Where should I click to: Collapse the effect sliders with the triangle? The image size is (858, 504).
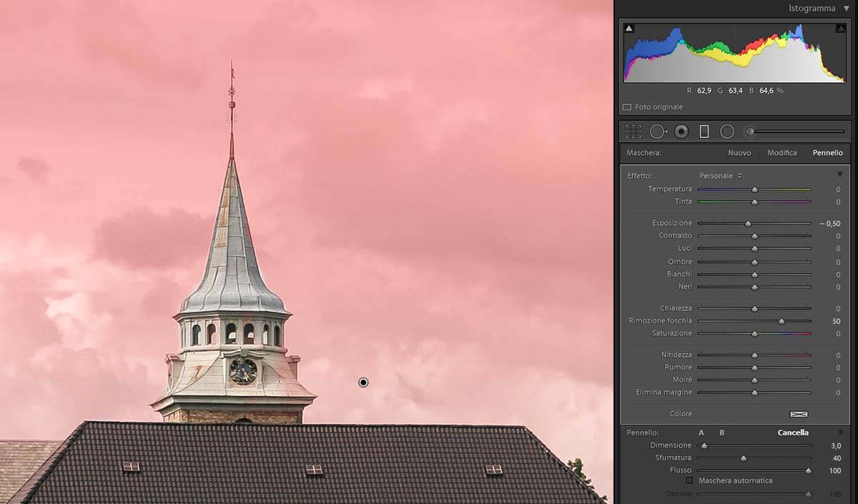(x=840, y=175)
